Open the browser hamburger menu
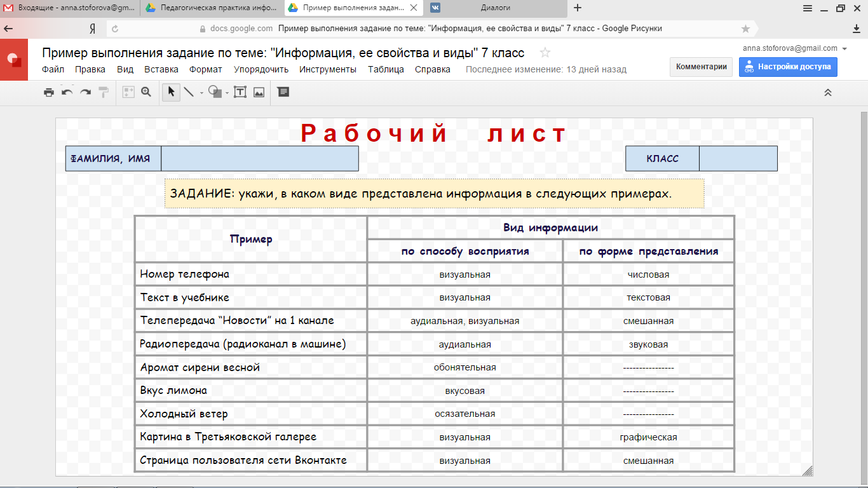The image size is (868, 488). pos(808,8)
